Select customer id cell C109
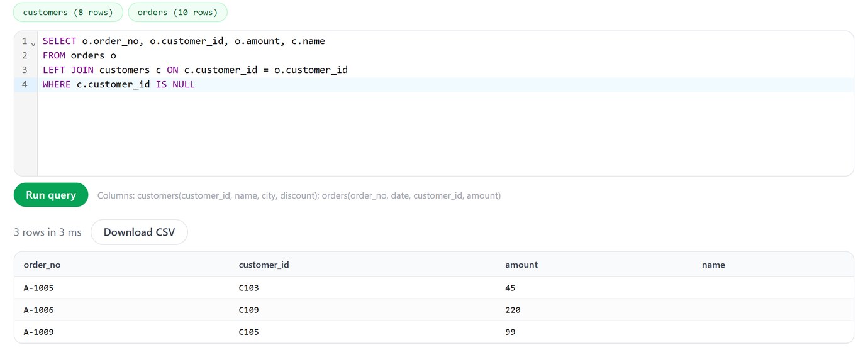 click(x=248, y=310)
